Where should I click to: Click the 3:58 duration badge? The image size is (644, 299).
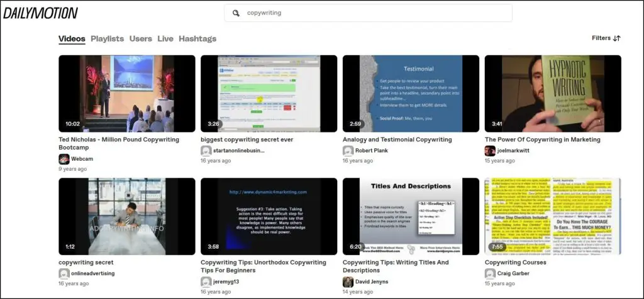pos(213,246)
